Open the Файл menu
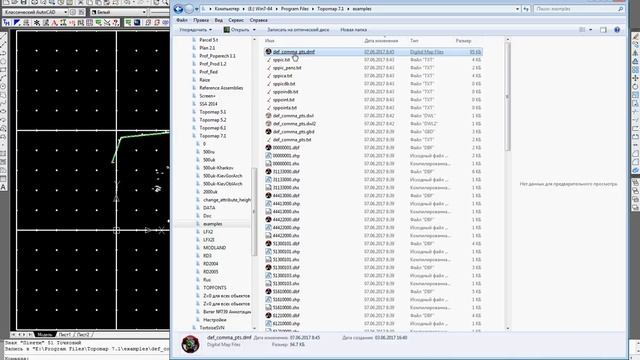Image resolution: width=640 pixels, height=360 pixels. (x=182, y=20)
